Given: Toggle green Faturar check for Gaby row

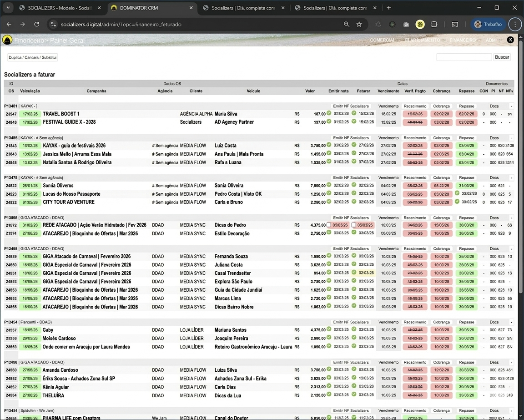Looking at the screenshot, I should [x=353, y=329].
